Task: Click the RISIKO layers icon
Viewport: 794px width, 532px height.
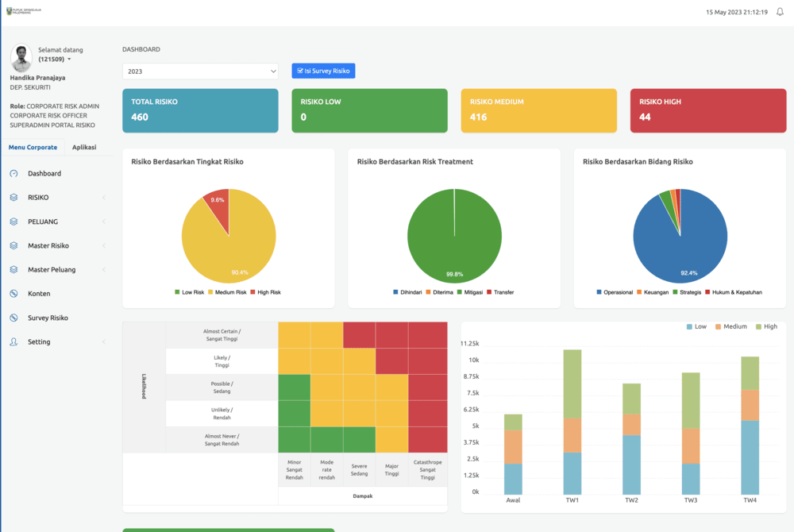Action: pos(13,198)
